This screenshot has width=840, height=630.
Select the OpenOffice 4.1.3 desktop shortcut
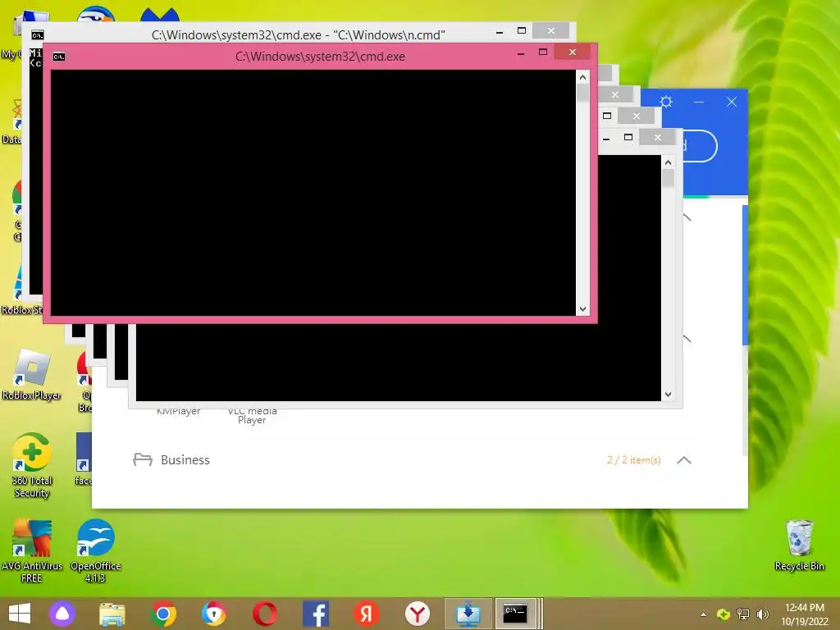coord(95,550)
